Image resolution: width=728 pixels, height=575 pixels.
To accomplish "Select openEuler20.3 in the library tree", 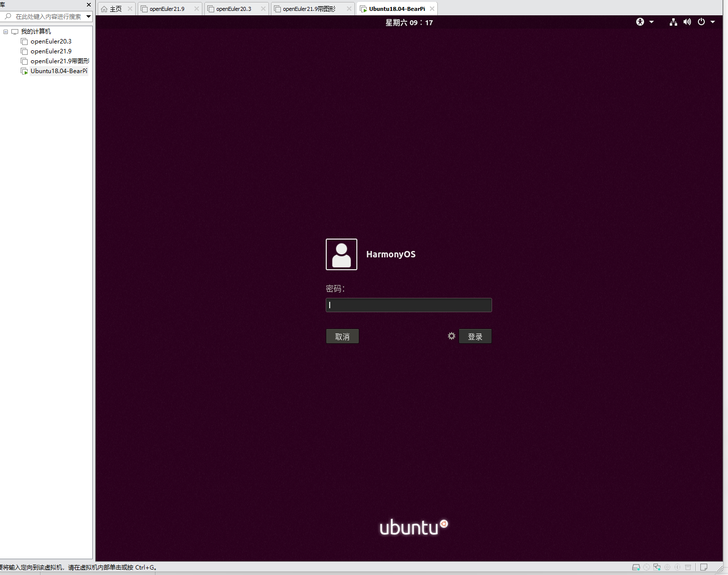I will pos(51,41).
